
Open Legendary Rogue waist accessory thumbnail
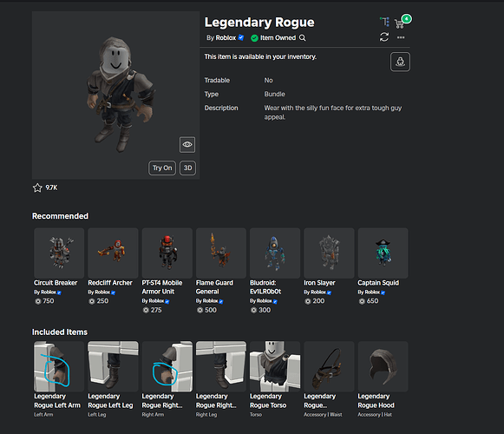[329, 366]
